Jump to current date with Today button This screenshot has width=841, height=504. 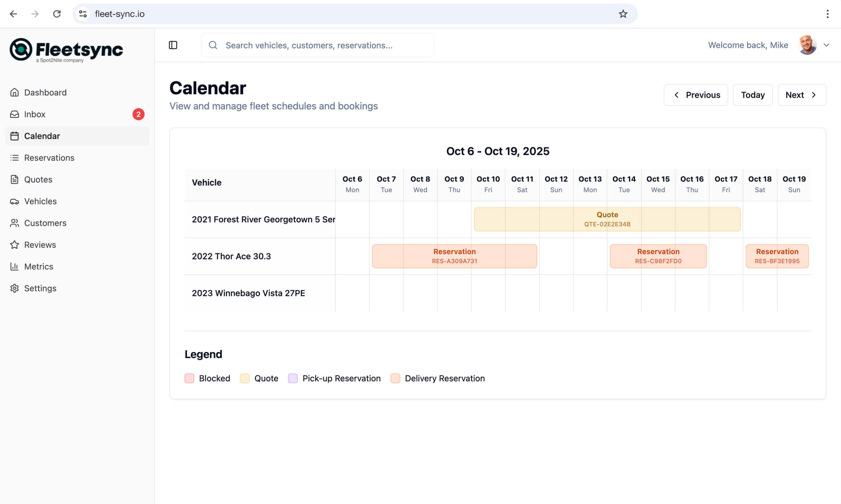(x=753, y=95)
